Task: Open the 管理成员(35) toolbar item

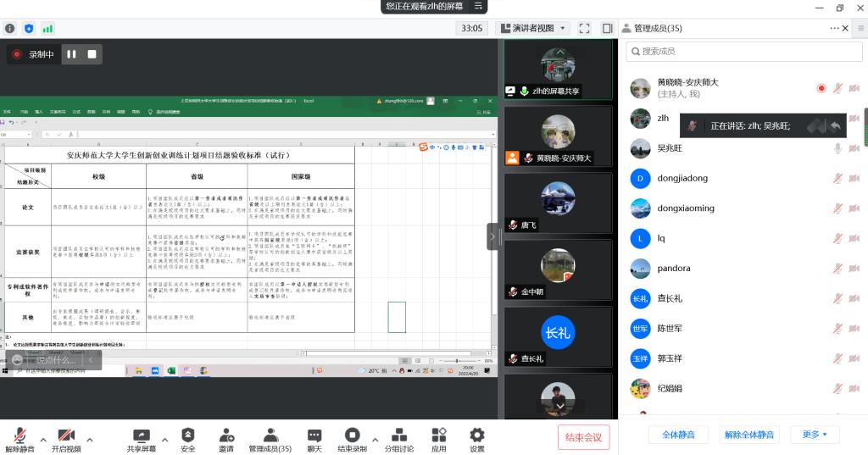Action: [270, 436]
